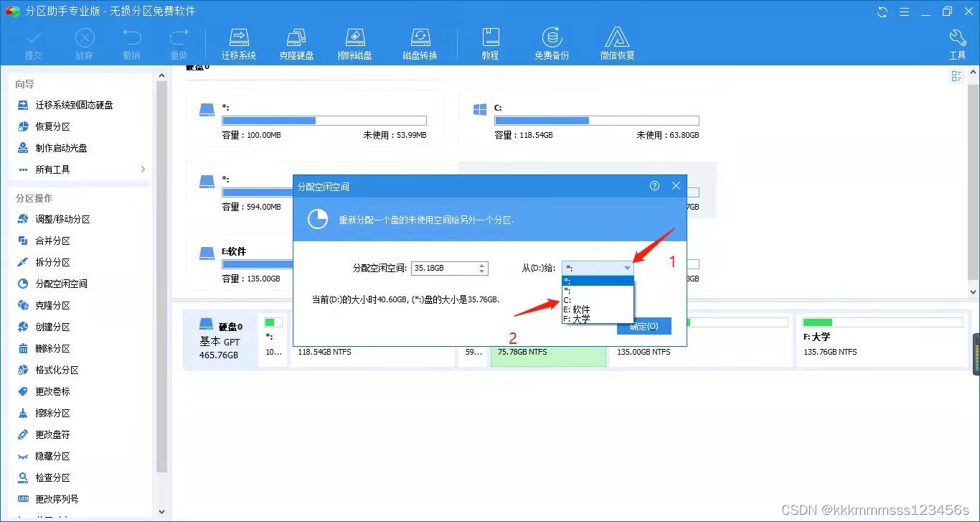Open the 擦除磁盘 wipe disk tool
The width and height of the screenshot is (980, 522).
tap(355, 45)
